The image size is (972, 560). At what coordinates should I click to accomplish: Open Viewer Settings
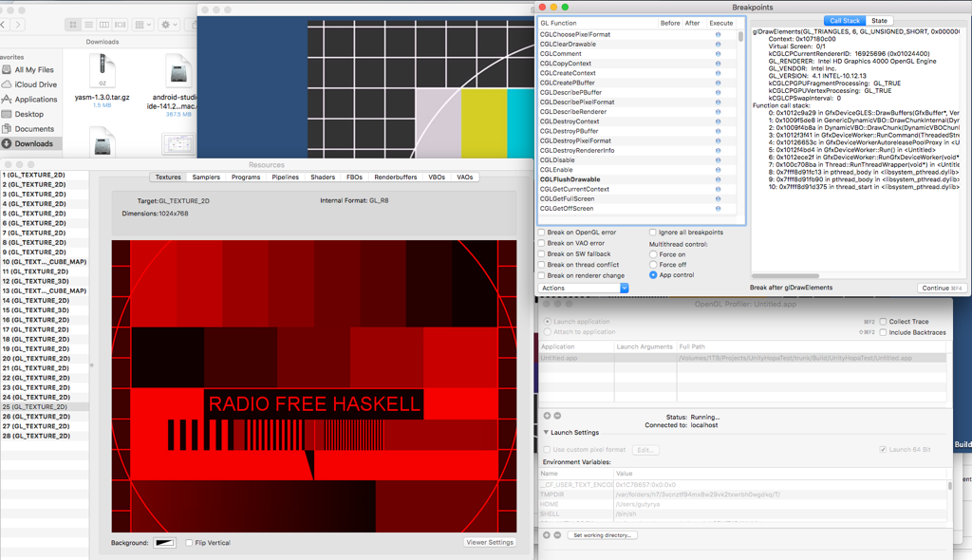click(490, 542)
